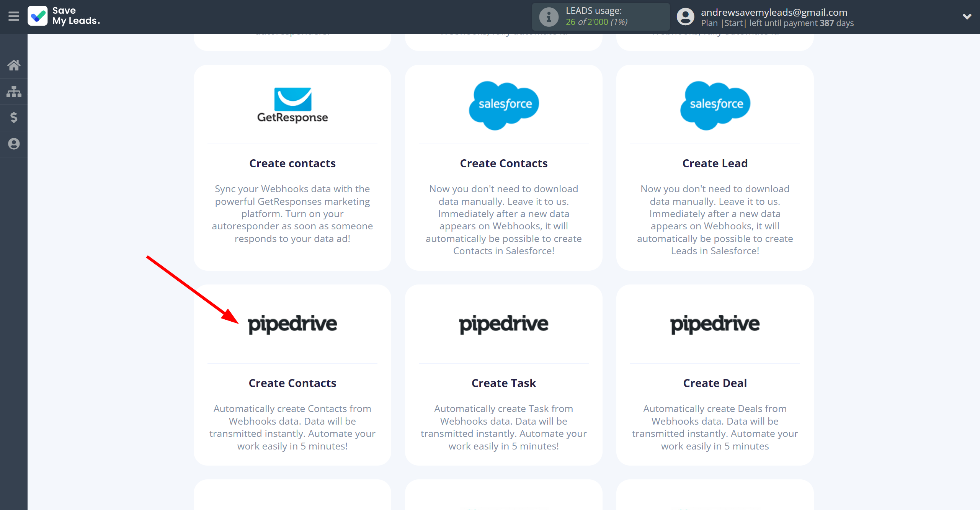980x510 pixels.
Task: Click Pipedrive logo on Create Contacts card
Action: pyautogui.click(x=292, y=324)
